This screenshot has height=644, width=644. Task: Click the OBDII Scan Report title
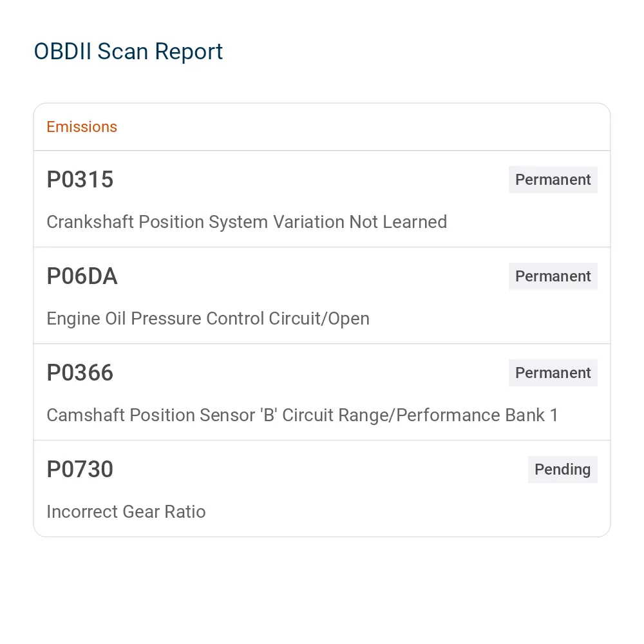[x=128, y=52]
